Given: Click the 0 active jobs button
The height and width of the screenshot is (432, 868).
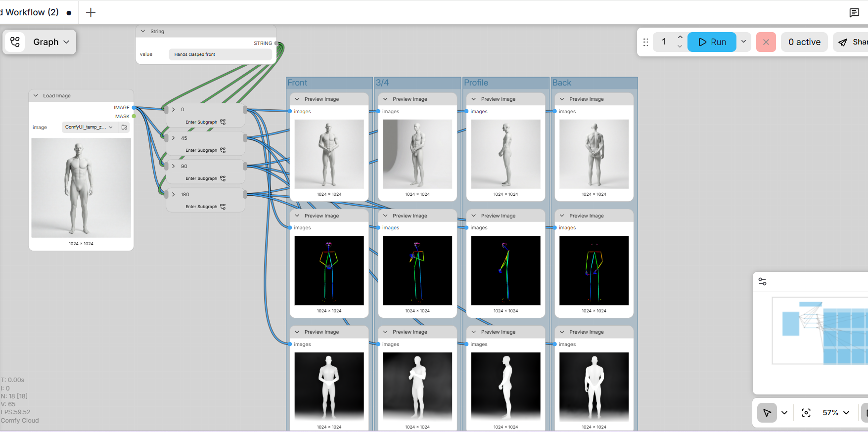Looking at the screenshot, I should (x=805, y=42).
